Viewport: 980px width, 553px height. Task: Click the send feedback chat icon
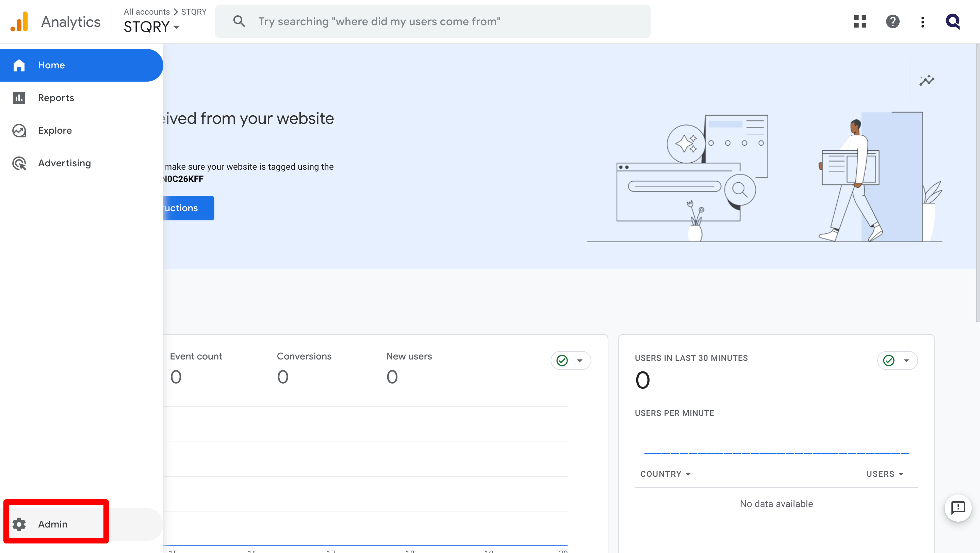coord(958,508)
